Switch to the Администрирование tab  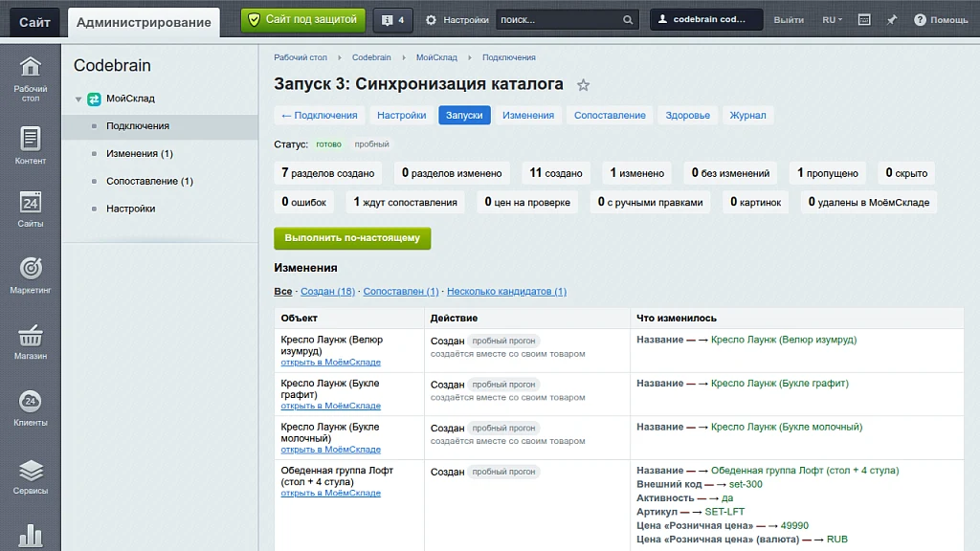[x=144, y=23]
